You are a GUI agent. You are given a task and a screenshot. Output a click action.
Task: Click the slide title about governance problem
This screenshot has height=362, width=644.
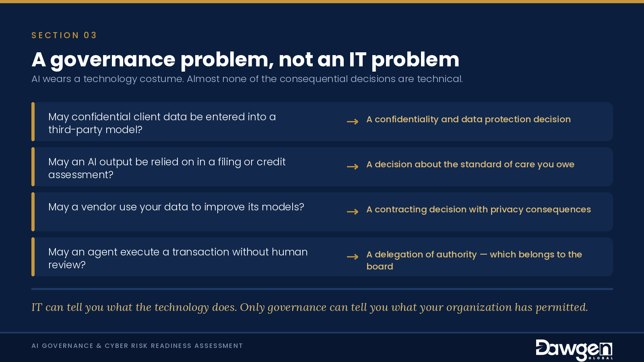(x=245, y=60)
